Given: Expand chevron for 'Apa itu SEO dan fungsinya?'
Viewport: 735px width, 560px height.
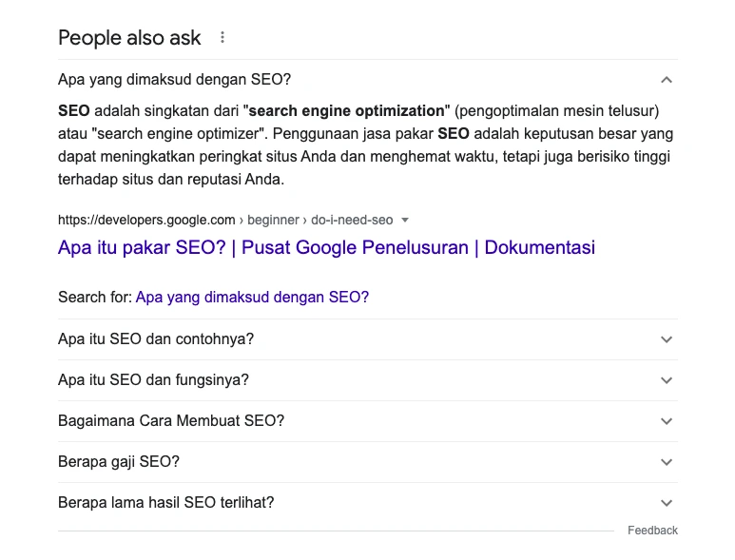Looking at the screenshot, I should coord(667,380).
